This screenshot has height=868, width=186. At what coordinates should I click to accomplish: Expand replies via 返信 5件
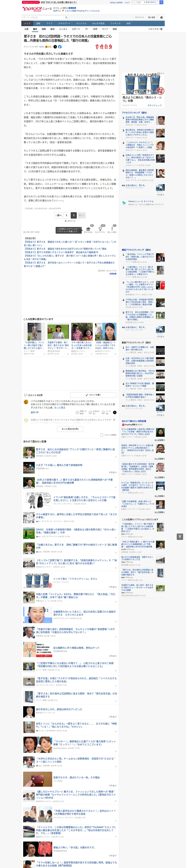pyautogui.click(x=35, y=412)
